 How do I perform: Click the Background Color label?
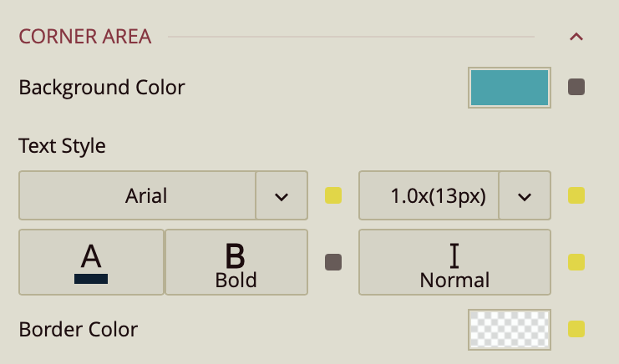(102, 87)
